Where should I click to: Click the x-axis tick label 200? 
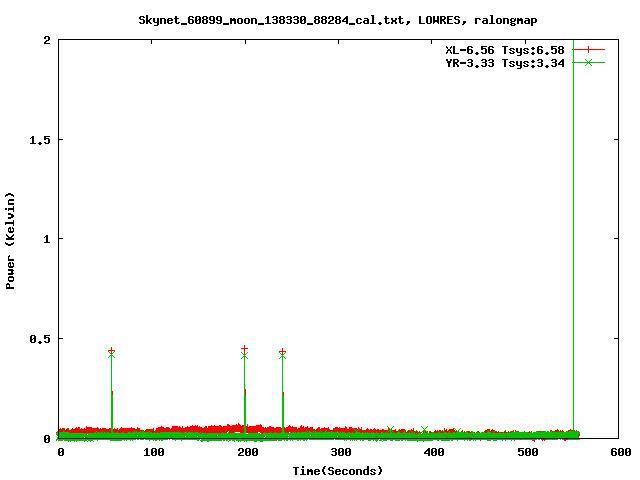coord(247,452)
